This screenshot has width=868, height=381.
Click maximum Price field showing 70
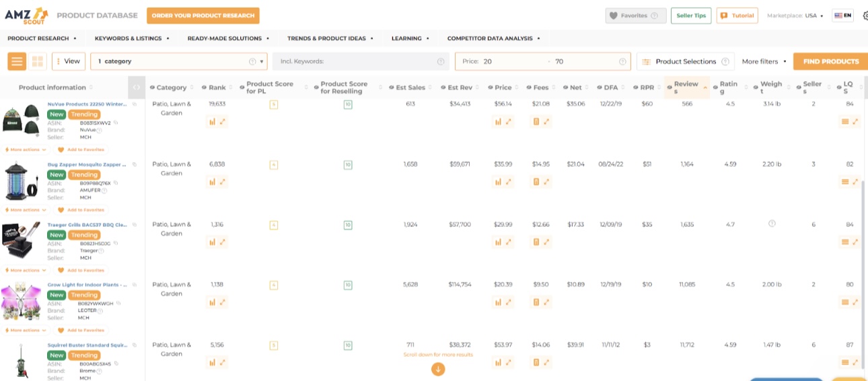coord(584,61)
